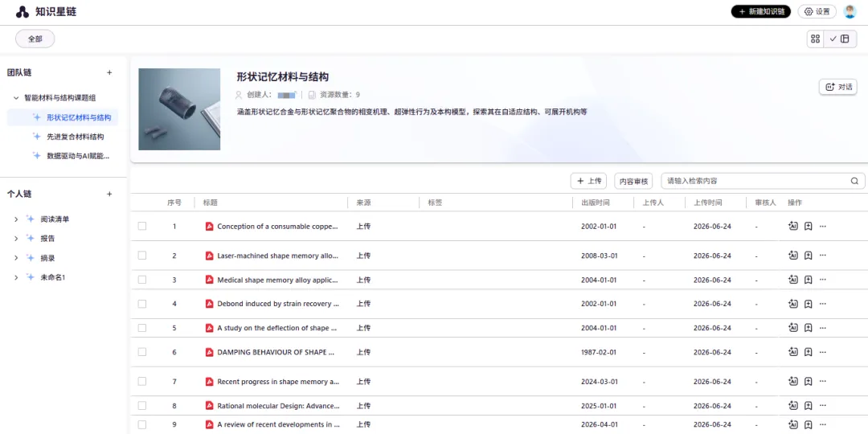Switch to grid view layout icon
The width and height of the screenshot is (868, 434).
point(815,39)
